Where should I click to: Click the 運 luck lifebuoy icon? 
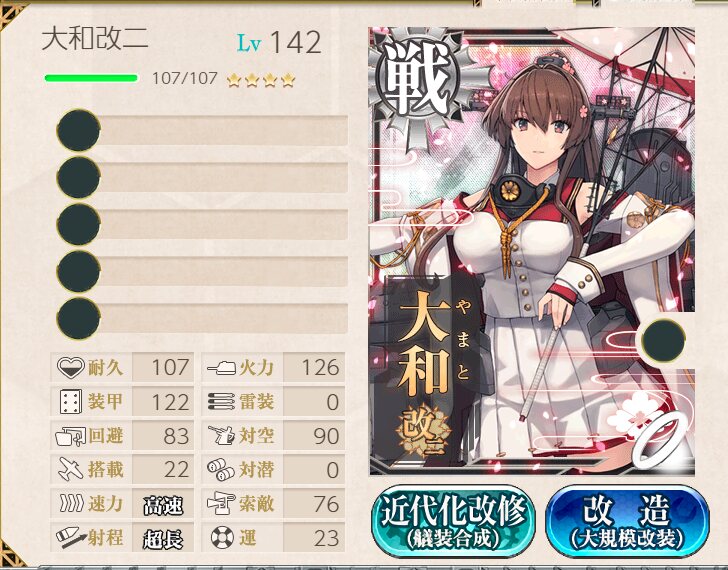tap(222, 538)
